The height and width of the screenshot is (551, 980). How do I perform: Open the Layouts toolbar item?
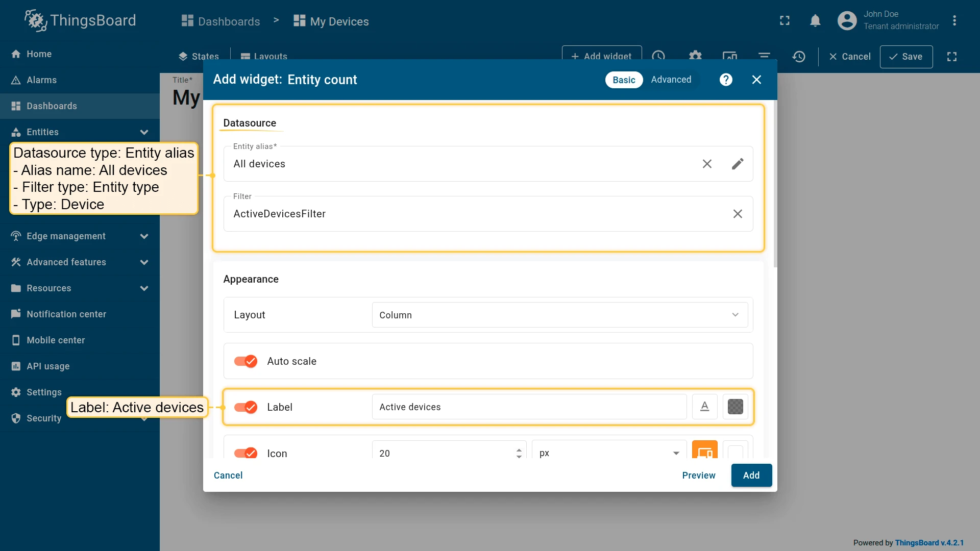(264, 57)
